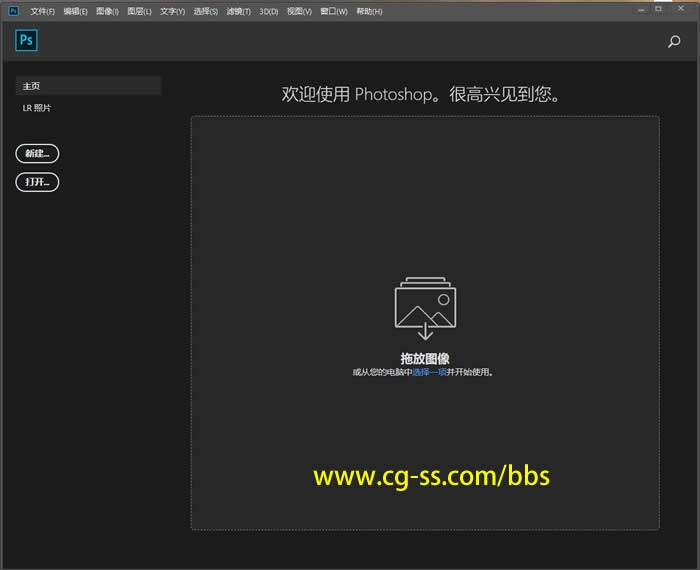Viewport: 700px width, 570px height.
Task: Open the 窗口(W) menu
Action: pyautogui.click(x=334, y=11)
